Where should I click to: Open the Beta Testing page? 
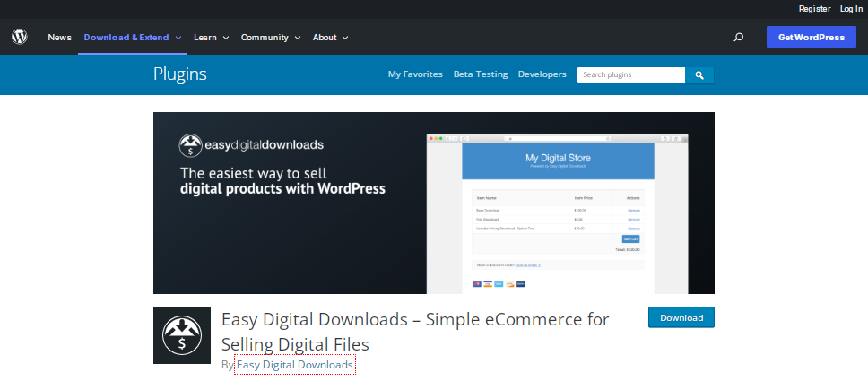click(x=481, y=74)
